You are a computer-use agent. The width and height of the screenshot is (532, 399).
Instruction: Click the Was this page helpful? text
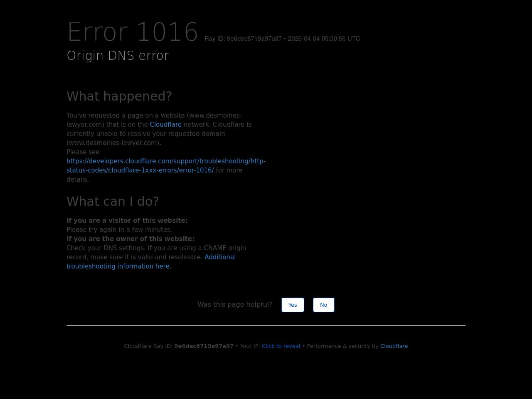click(235, 305)
